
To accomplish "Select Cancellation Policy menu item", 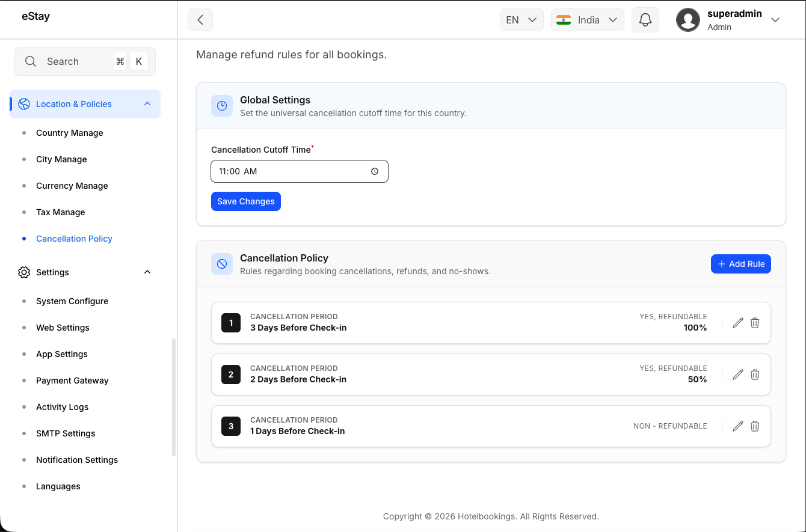I will (x=74, y=239).
